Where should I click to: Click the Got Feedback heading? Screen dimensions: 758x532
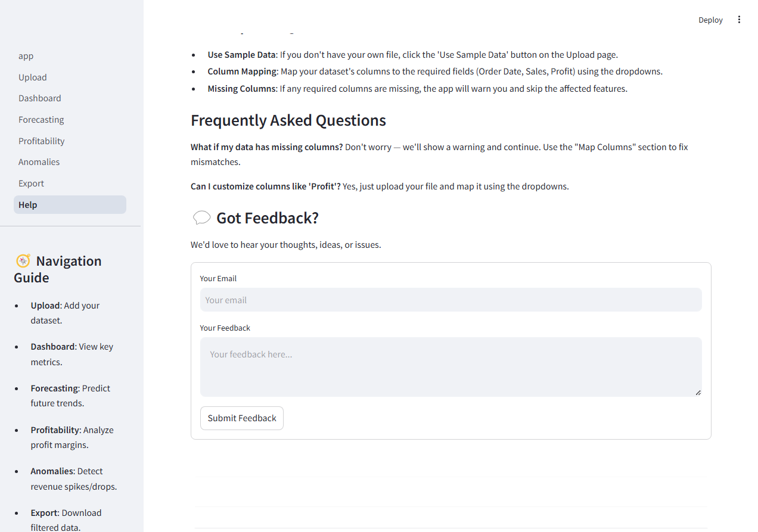click(267, 217)
